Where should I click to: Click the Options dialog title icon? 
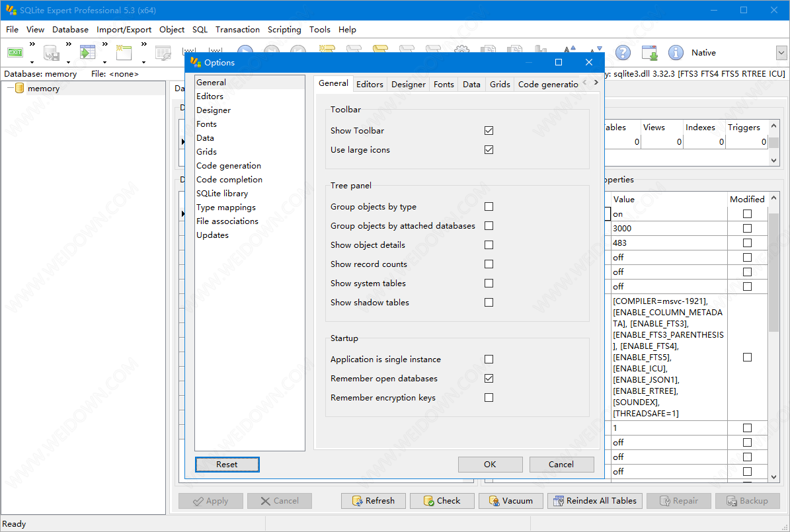[x=196, y=62]
